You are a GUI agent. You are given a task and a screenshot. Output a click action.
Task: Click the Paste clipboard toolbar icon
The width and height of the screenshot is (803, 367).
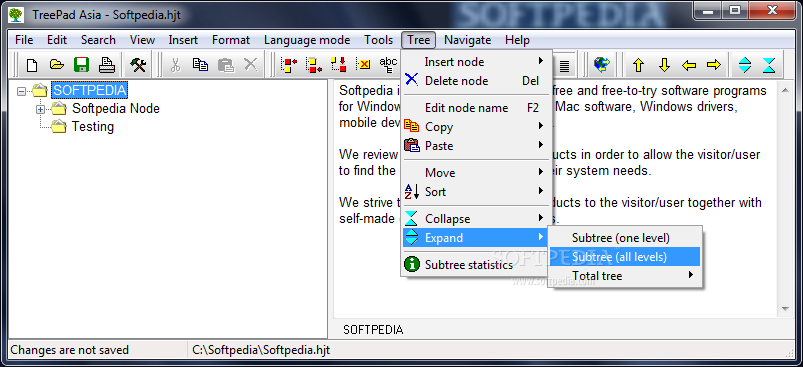[225, 65]
